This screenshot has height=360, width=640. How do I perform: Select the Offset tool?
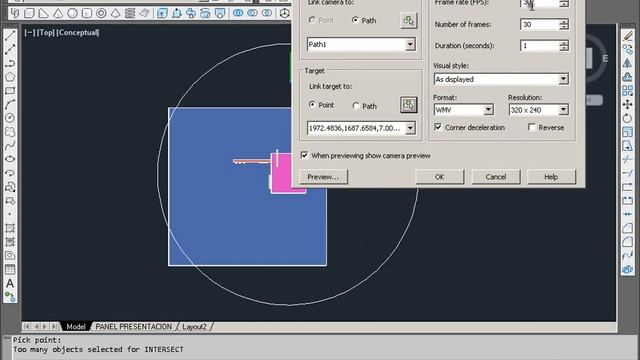627,77
